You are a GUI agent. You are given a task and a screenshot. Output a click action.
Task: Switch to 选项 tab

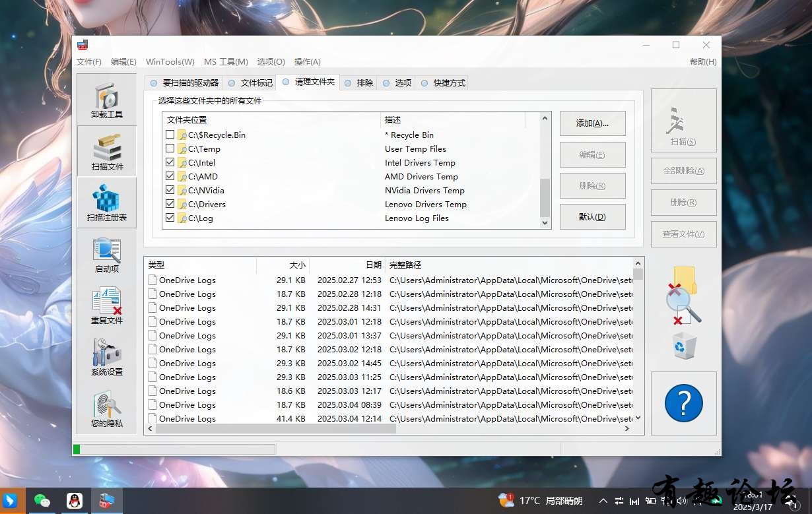[397, 83]
